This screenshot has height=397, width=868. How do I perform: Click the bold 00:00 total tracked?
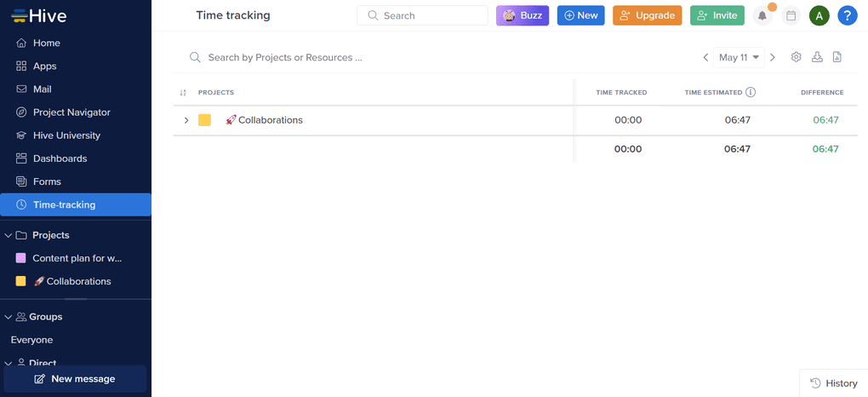[628, 148]
